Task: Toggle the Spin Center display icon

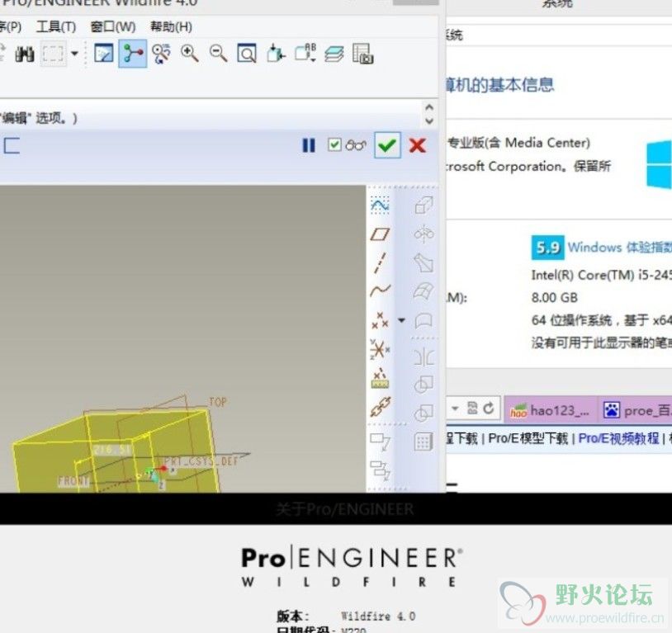Action: coord(132,54)
